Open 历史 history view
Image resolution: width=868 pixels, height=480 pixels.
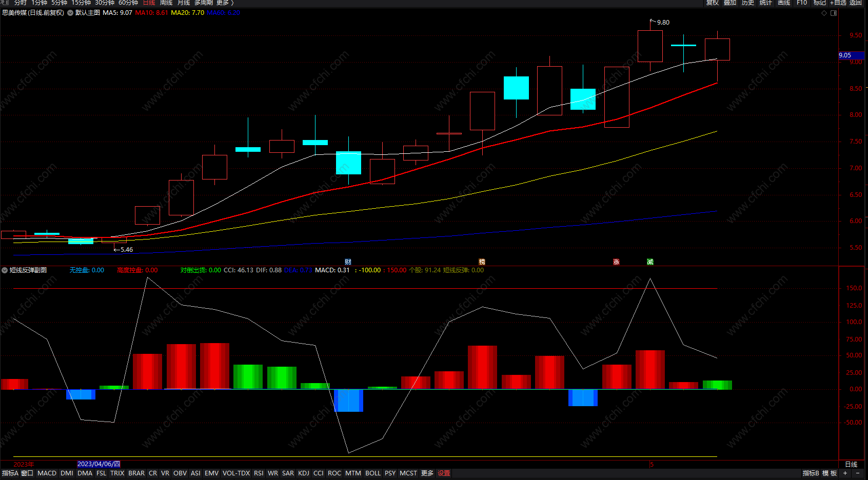click(x=748, y=3)
